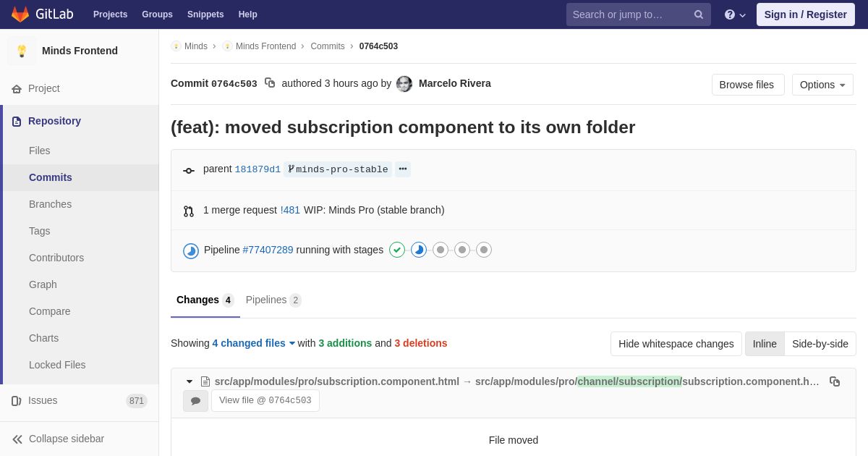
Task: Open the help question mark menu
Action: coord(735,14)
